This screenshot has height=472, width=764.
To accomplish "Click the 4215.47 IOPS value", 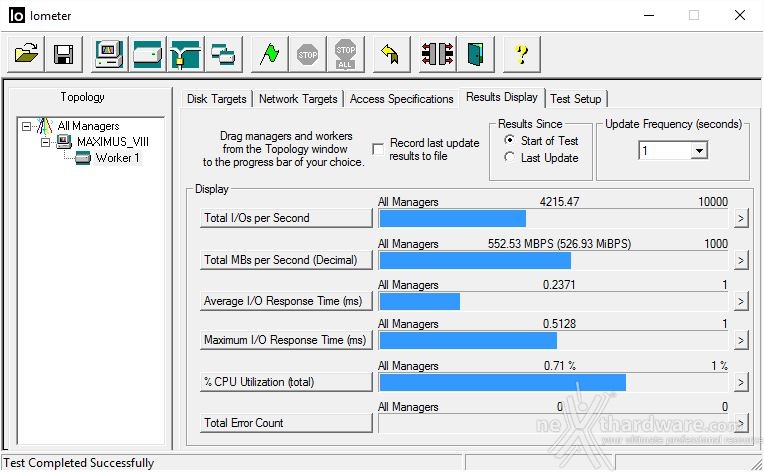I will [559, 202].
